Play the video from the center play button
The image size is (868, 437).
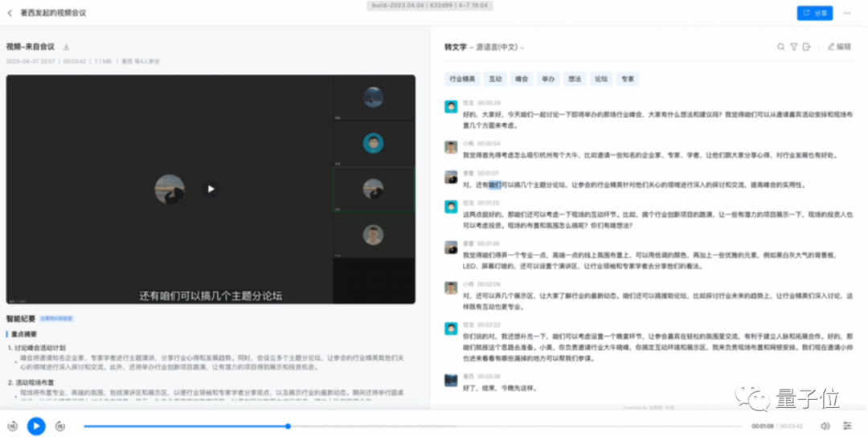coord(211,190)
